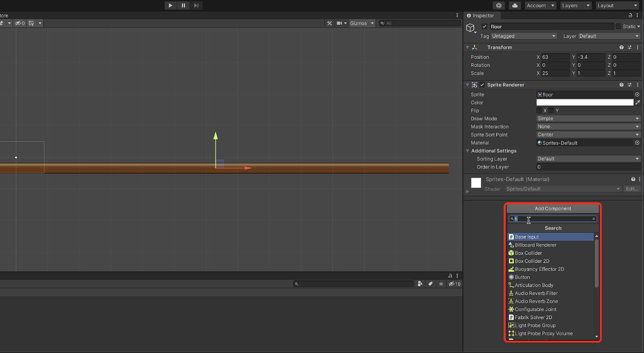Select Box Collider 2D from the list
644x353 pixels.
(x=551, y=261)
